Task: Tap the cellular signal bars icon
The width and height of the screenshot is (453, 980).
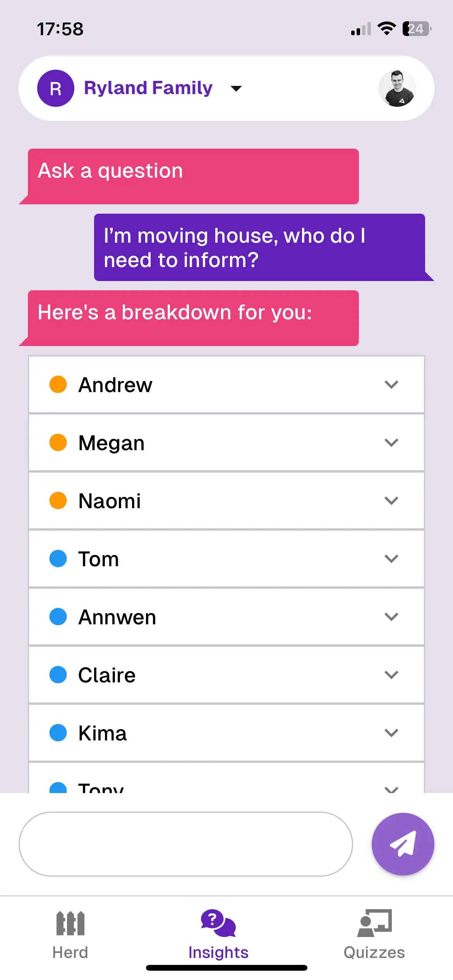Action: click(361, 29)
